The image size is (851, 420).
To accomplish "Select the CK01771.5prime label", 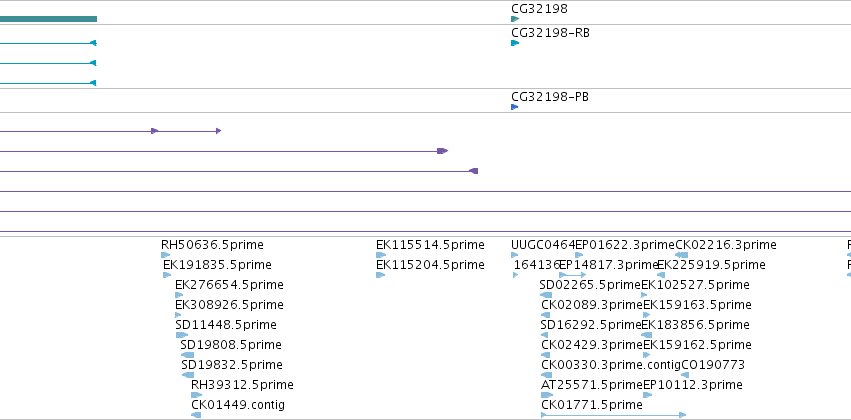I will [592, 405].
